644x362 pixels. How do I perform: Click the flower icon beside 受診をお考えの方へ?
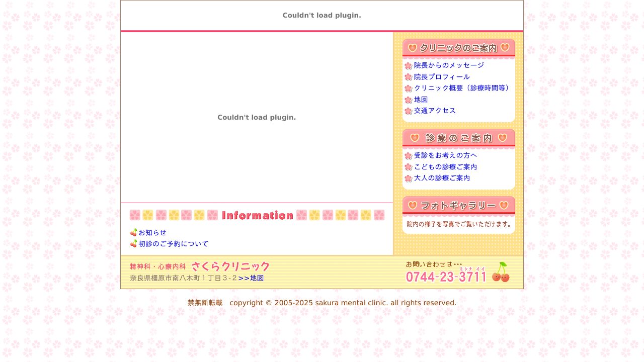pos(409,155)
